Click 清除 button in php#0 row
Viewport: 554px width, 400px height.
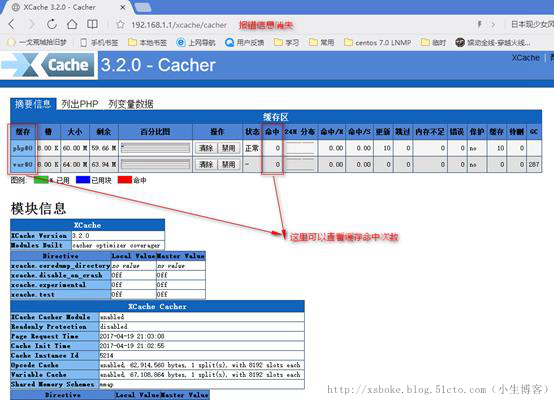coord(206,148)
